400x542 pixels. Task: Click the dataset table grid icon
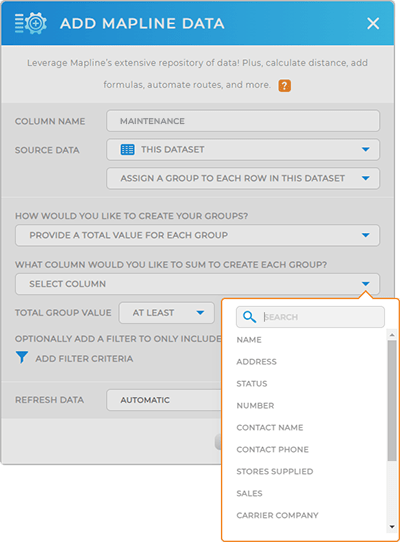(128, 150)
